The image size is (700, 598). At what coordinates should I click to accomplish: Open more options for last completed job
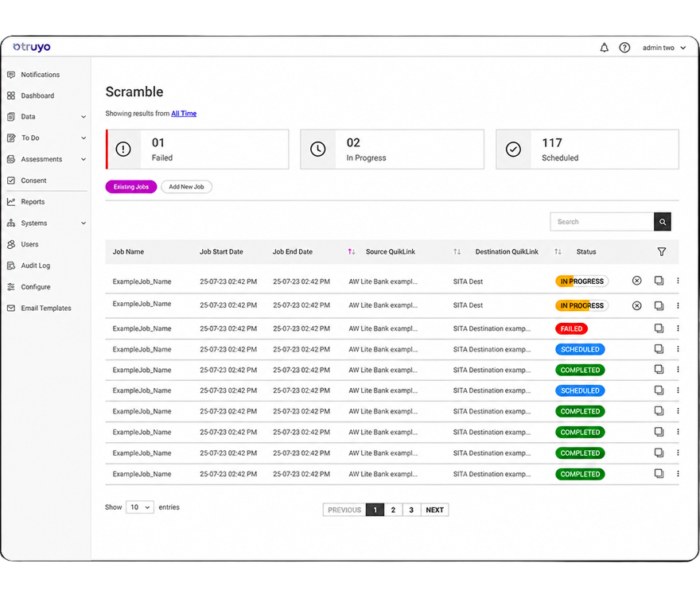point(678,473)
